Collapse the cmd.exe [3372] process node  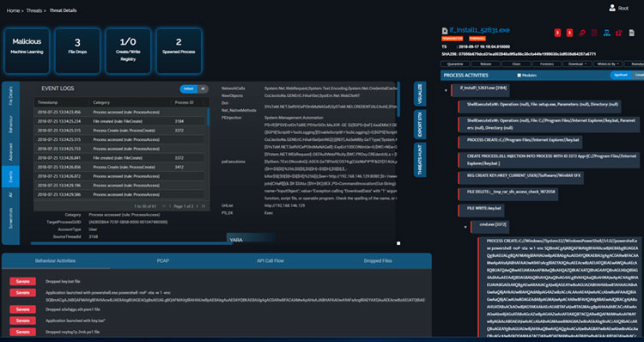pyautogui.click(x=465, y=227)
